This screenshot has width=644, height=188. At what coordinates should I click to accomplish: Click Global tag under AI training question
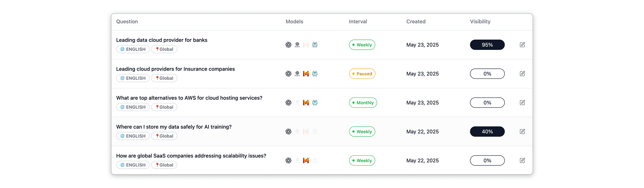click(x=164, y=136)
